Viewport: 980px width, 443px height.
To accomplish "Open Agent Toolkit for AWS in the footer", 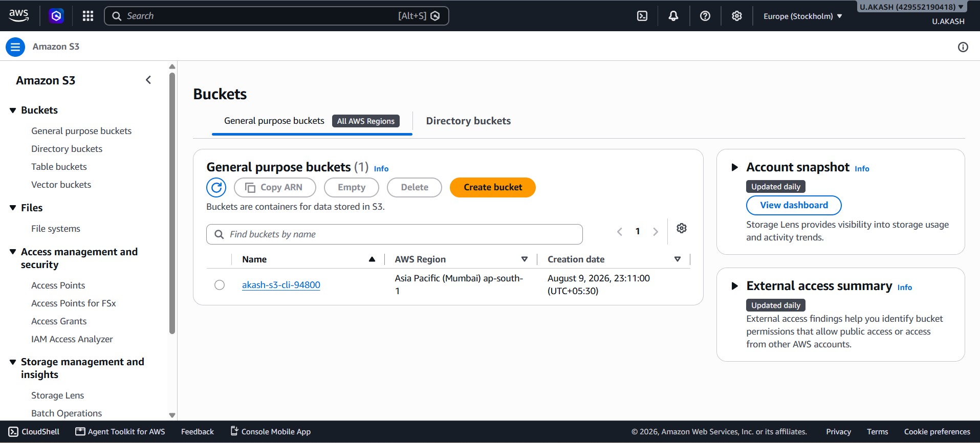I will tap(120, 432).
